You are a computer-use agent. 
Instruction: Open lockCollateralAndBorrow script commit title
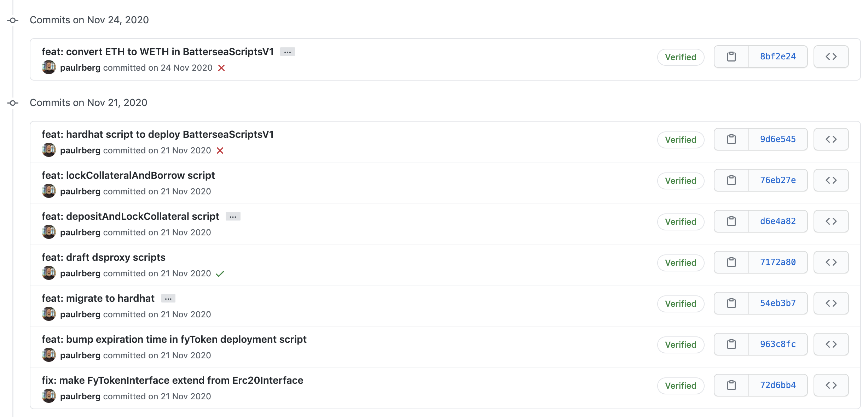pos(128,175)
